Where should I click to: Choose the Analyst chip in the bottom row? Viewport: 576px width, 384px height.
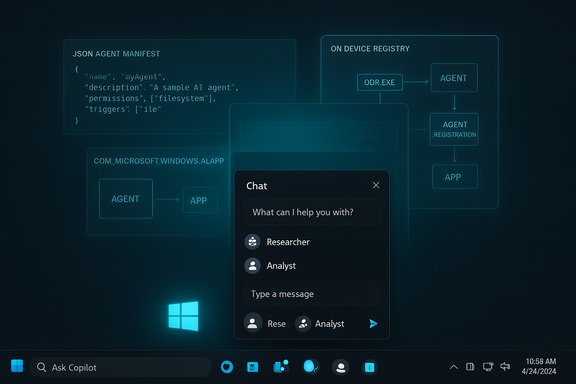320,324
